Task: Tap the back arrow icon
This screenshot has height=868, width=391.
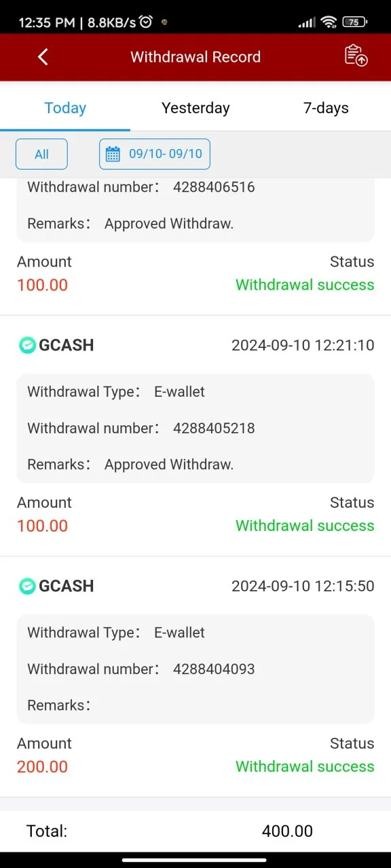Action: click(43, 57)
